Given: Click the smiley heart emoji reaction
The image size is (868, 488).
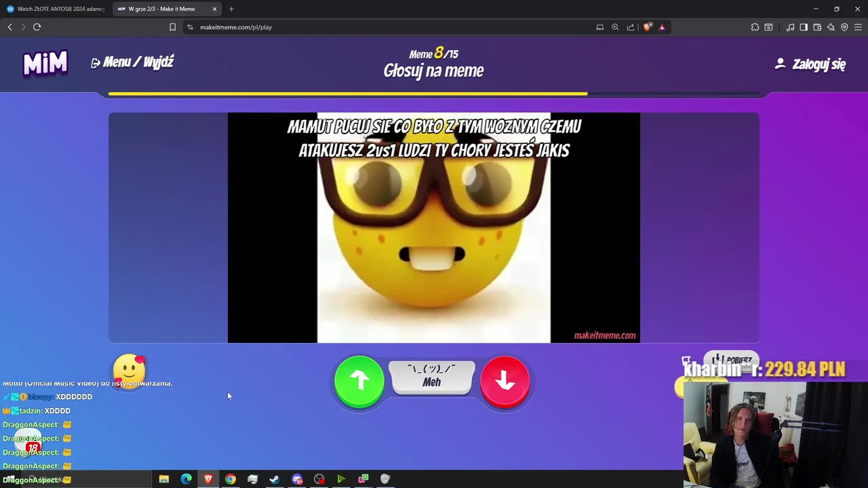Looking at the screenshot, I should [x=130, y=370].
